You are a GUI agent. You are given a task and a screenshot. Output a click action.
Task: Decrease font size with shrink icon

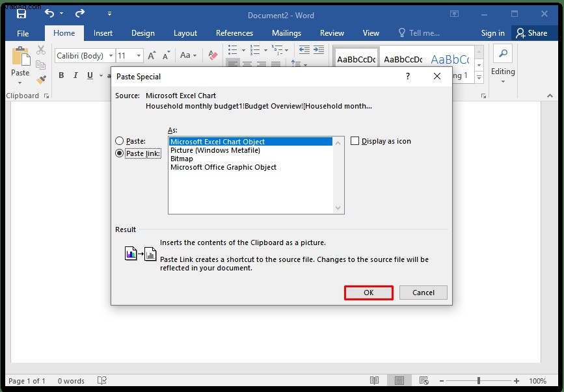pos(166,55)
